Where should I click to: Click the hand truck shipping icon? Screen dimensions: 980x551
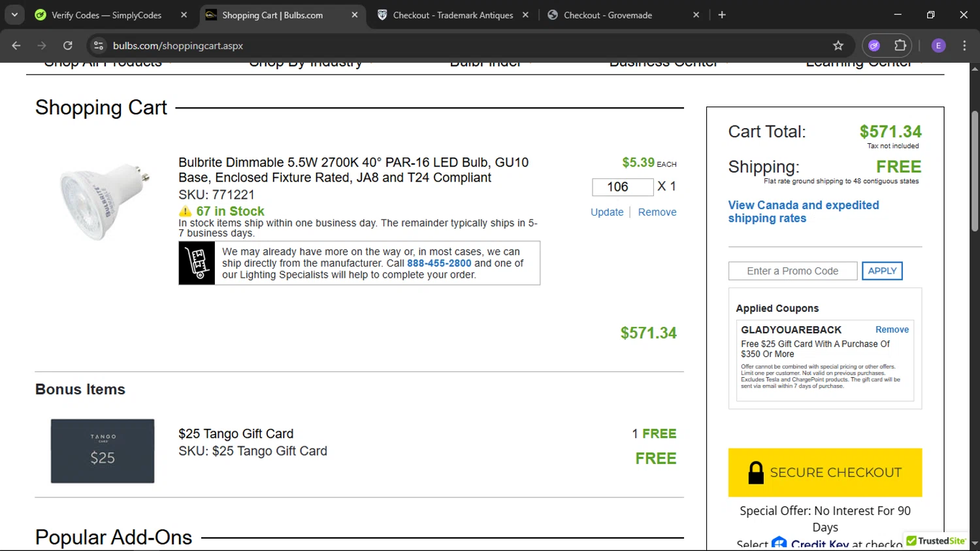click(x=197, y=263)
